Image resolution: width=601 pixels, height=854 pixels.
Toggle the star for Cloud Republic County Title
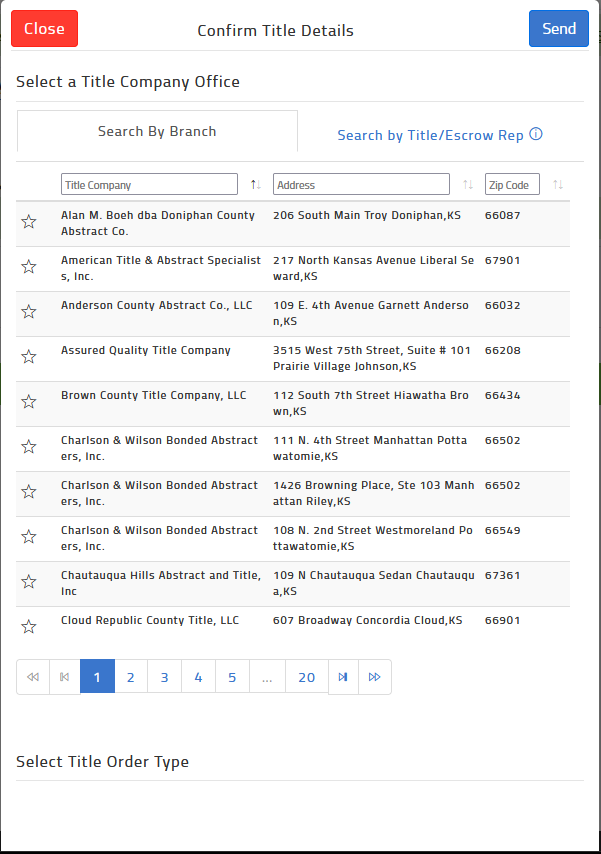click(28, 626)
